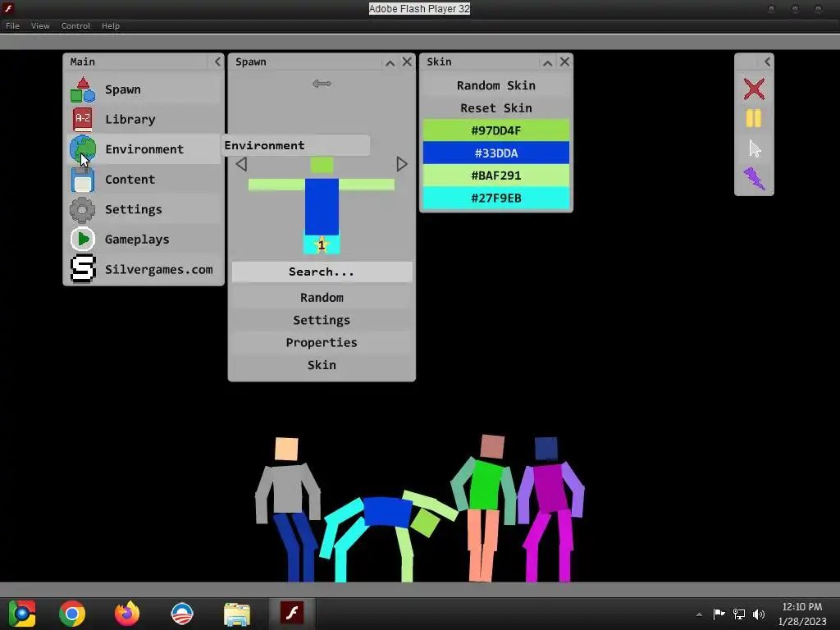Pick the #BAF291 light green swatch
840x630 pixels.
(496, 176)
